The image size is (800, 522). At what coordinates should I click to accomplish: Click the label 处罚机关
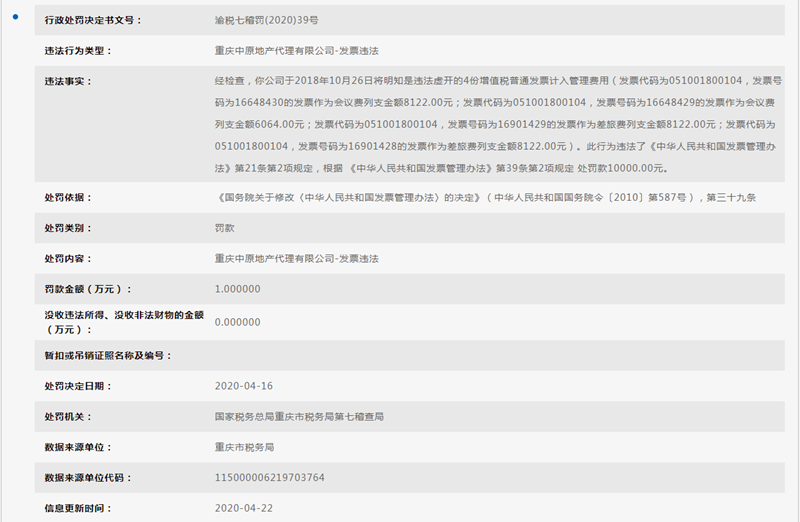(68, 417)
